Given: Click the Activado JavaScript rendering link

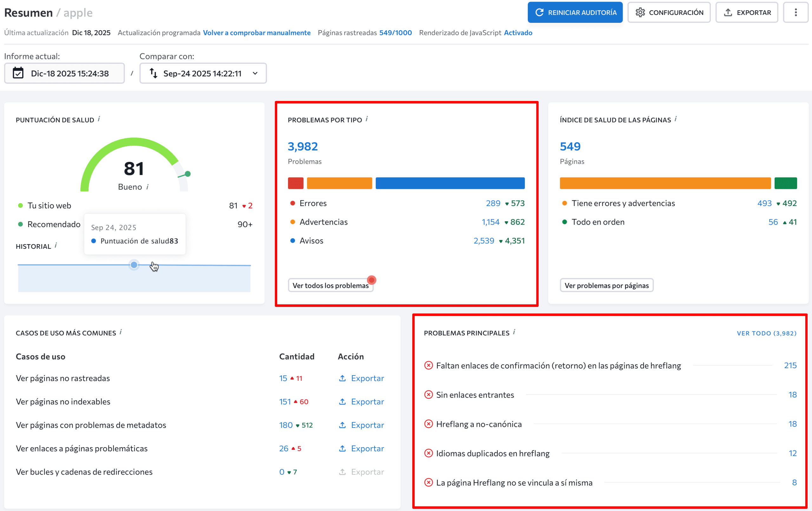Looking at the screenshot, I should pyautogui.click(x=518, y=33).
